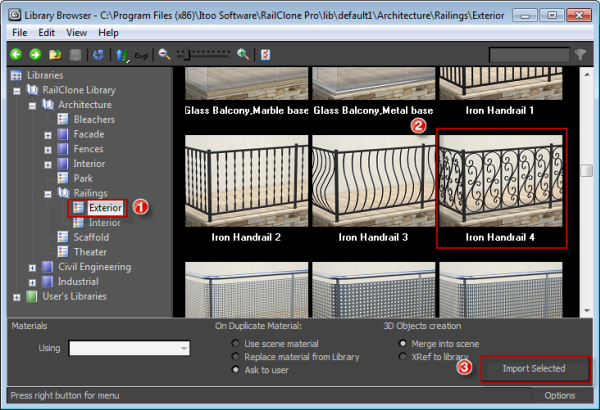Close the Library Browser window
600x410 pixels.
[x=579, y=15]
